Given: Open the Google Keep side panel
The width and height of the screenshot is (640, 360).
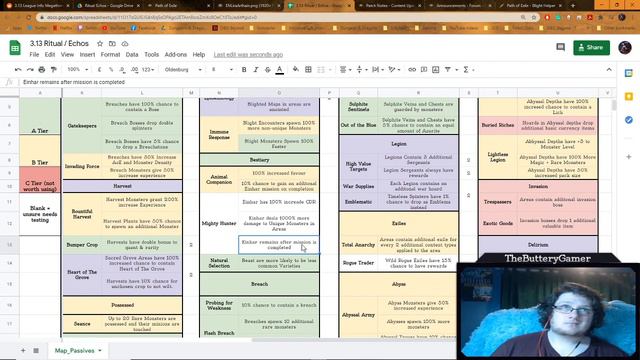Looking at the screenshot, I should [629, 96].
